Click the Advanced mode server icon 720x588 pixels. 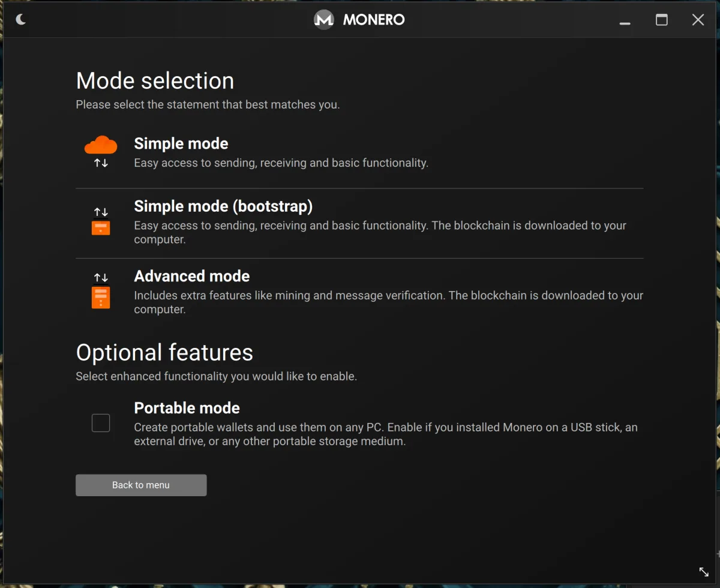click(x=101, y=297)
